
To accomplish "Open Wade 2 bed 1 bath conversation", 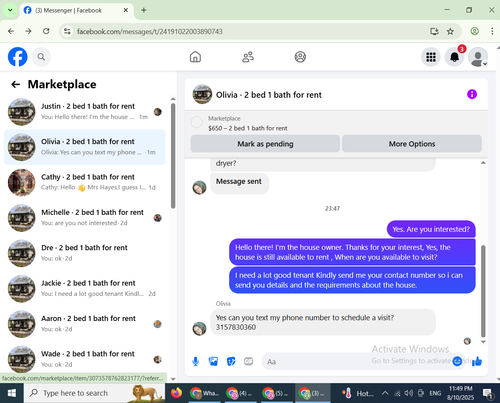I will click(85, 359).
